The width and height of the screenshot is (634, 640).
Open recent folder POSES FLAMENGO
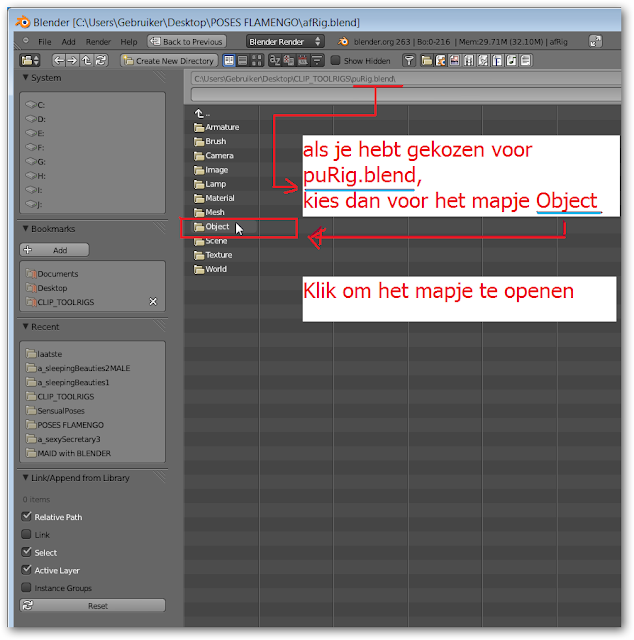65,425
